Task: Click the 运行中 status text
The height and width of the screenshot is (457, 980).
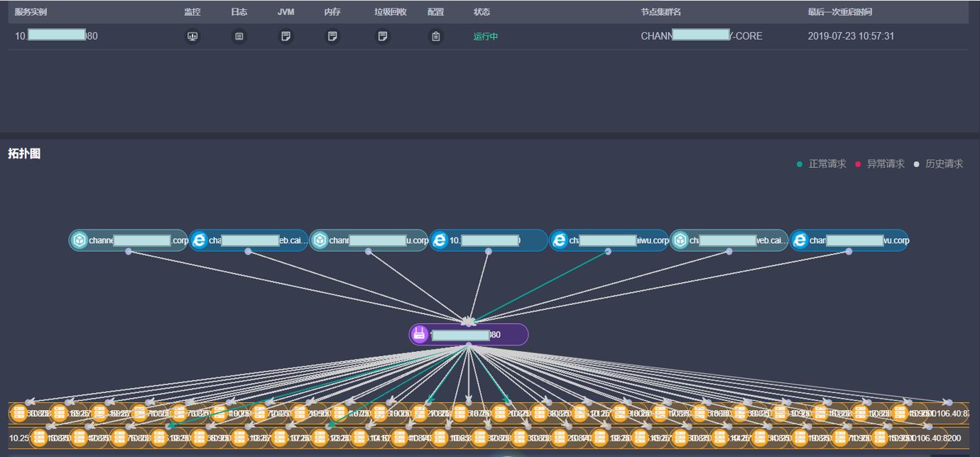Action: pyautogui.click(x=486, y=36)
